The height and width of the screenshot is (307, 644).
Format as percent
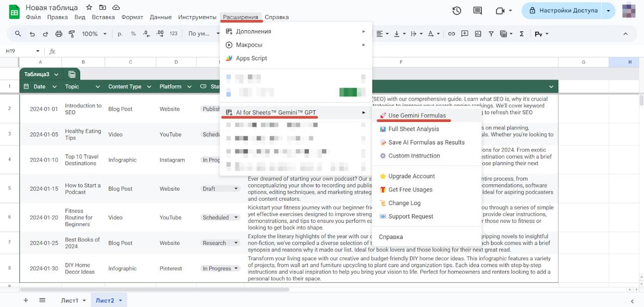[133, 34]
